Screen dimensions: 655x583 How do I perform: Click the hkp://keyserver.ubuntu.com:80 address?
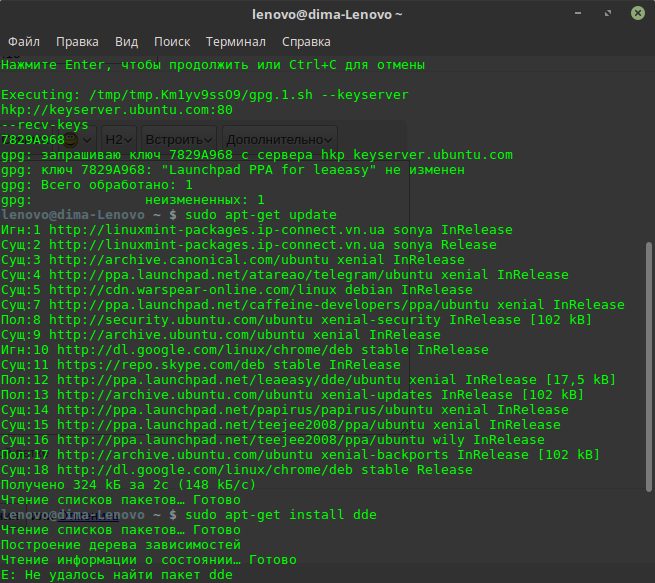117,110
